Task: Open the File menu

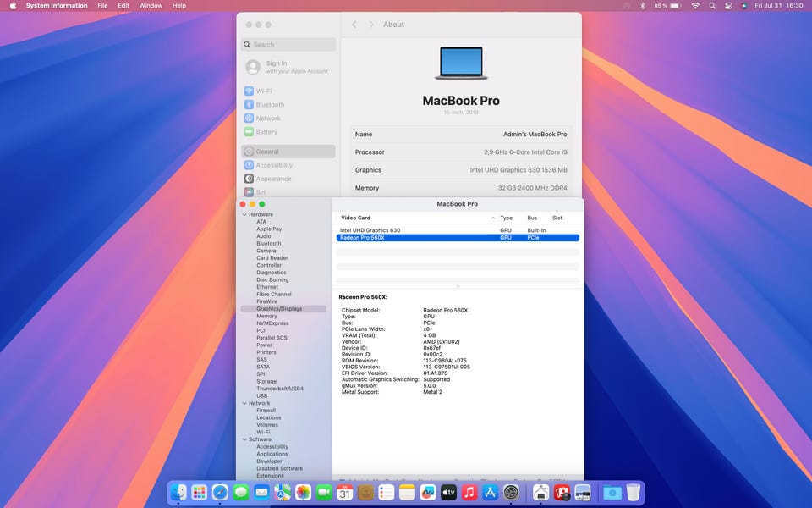Action: (102, 6)
